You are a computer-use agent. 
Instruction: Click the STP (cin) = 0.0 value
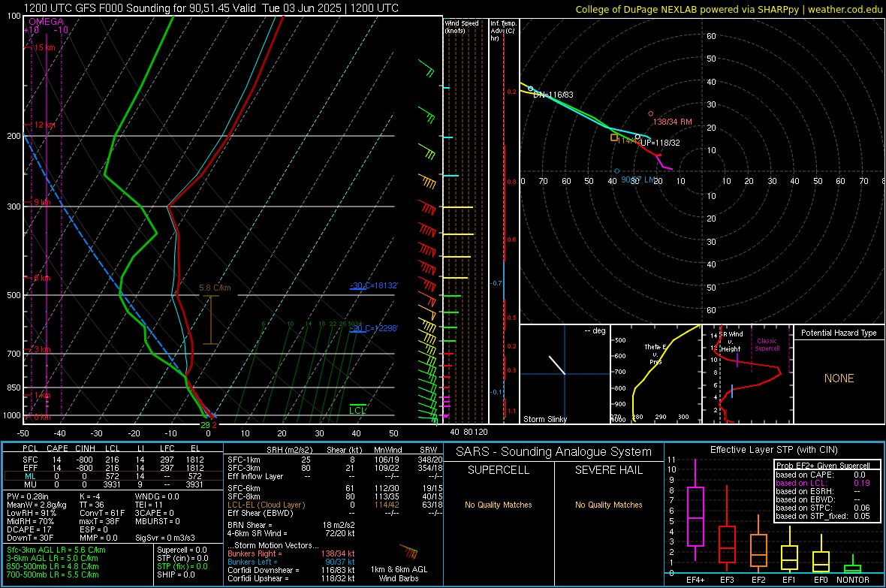click(x=182, y=558)
